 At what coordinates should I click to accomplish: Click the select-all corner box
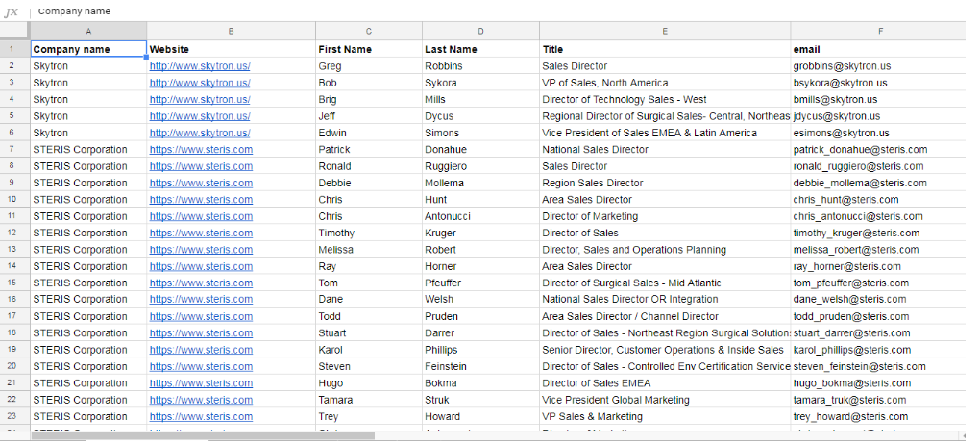(15, 32)
